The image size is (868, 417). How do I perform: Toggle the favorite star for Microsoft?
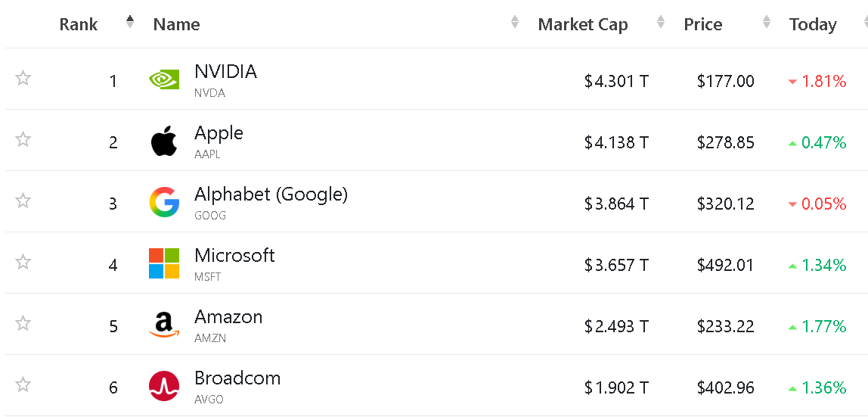(x=23, y=262)
